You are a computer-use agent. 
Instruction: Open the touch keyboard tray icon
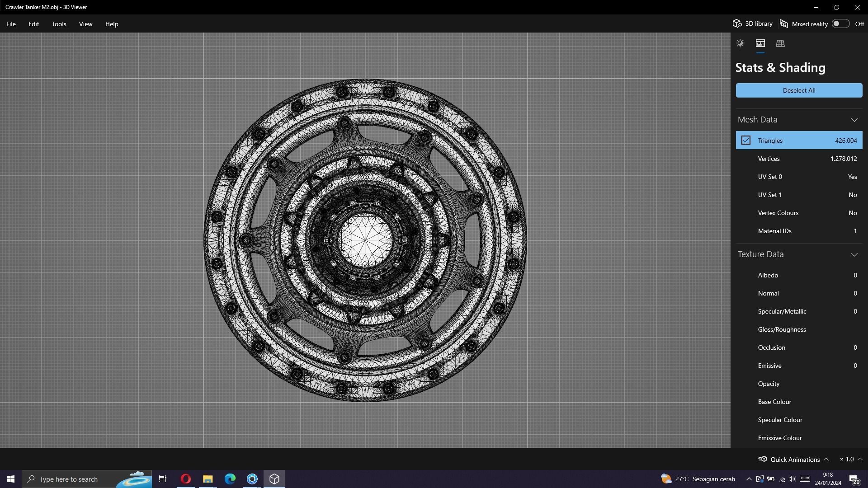point(805,479)
